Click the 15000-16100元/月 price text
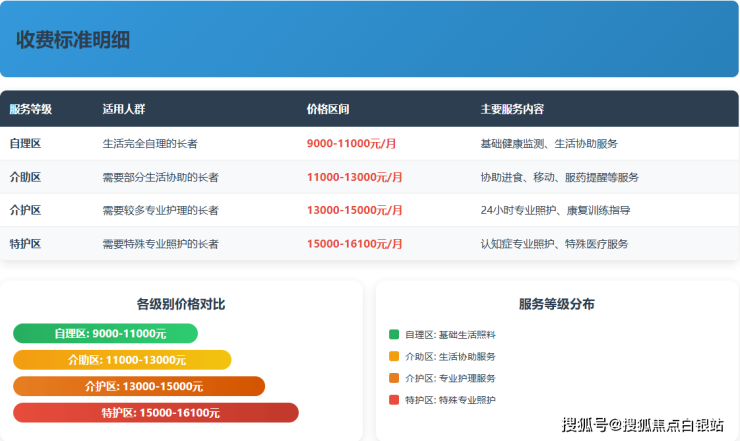This screenshot has height=441, width=740. pos(355,244)
